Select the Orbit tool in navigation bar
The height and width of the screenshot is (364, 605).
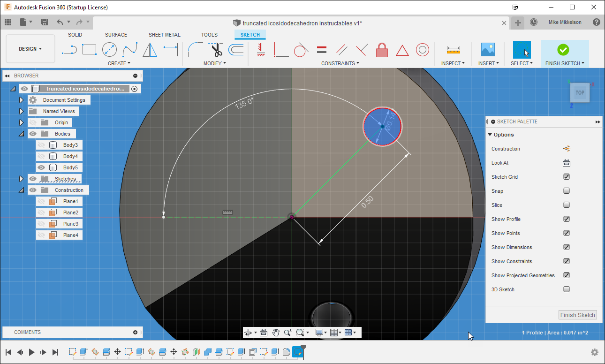point(249,332)
